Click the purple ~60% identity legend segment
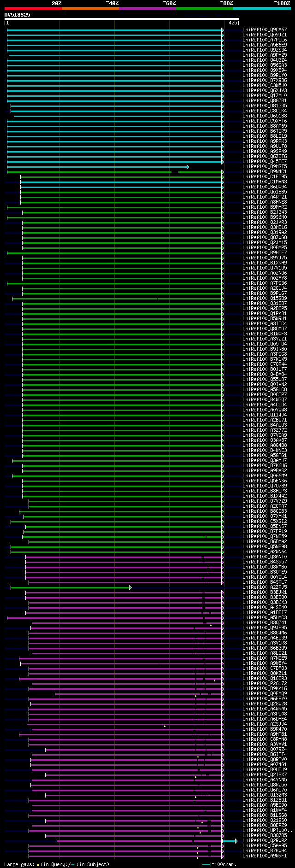 147,8
